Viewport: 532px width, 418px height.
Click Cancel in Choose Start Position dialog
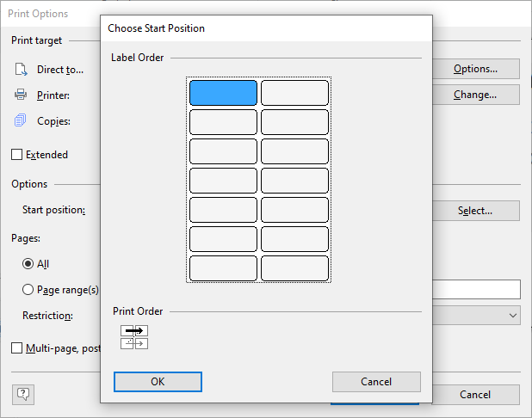tap(376, 382)
